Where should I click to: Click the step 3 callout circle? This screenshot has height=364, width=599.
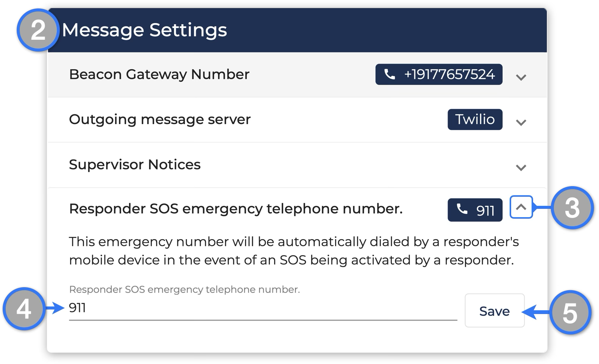pos(572,207)
